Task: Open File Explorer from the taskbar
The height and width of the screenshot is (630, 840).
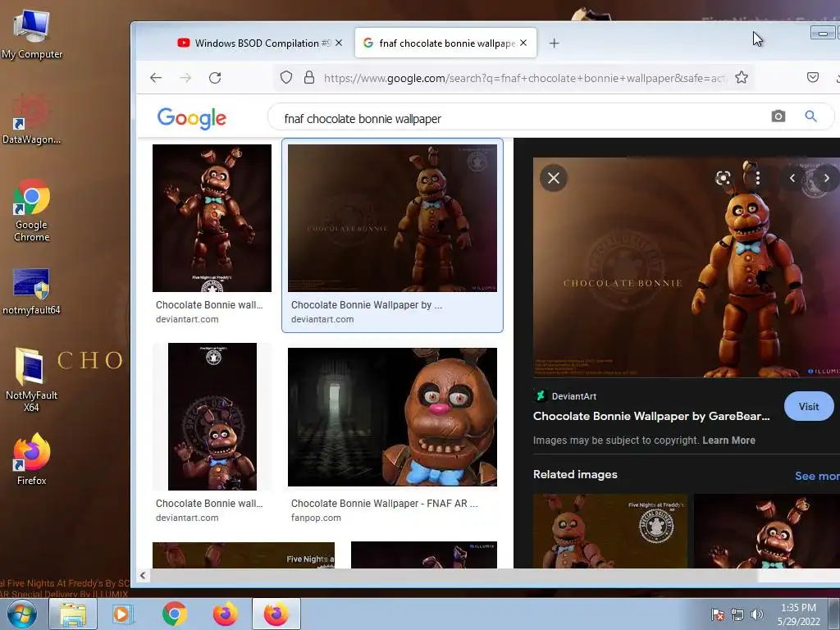Action: (73, 614)
